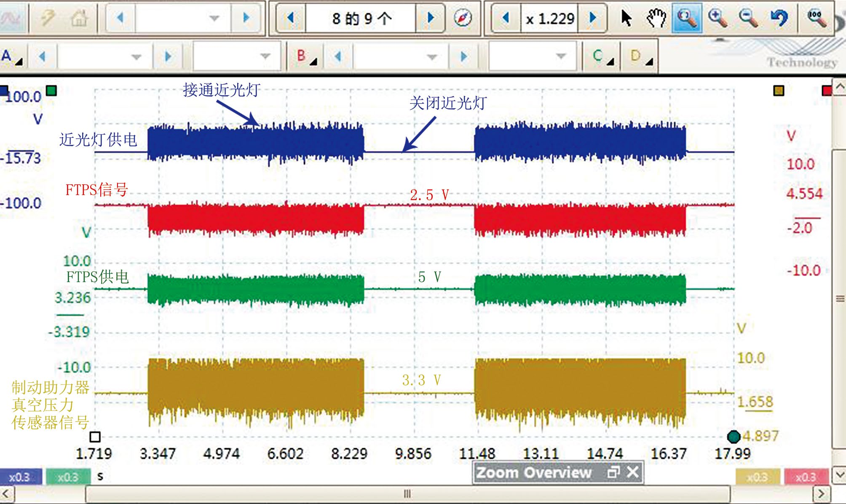The image size is (846, 504).
Task: Click the yellow channel D ruler handle
Action: (x=779, y=91)
